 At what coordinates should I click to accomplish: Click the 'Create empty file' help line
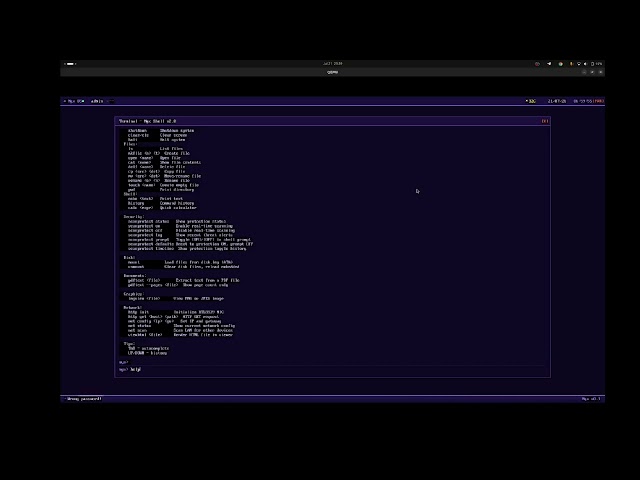[x=163, y=185]
